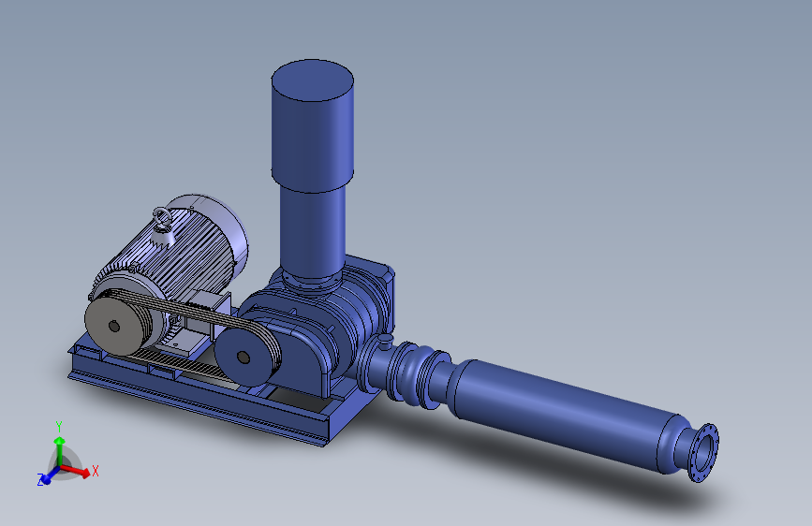Select the blue driven pulley on blower
Image resolution: width=812 pixels, height=526 pixels.
244,358
